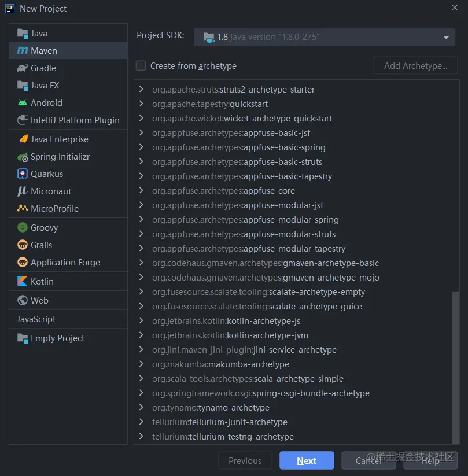Click the Cancel button
468x476 pixels.
(368, 460)
